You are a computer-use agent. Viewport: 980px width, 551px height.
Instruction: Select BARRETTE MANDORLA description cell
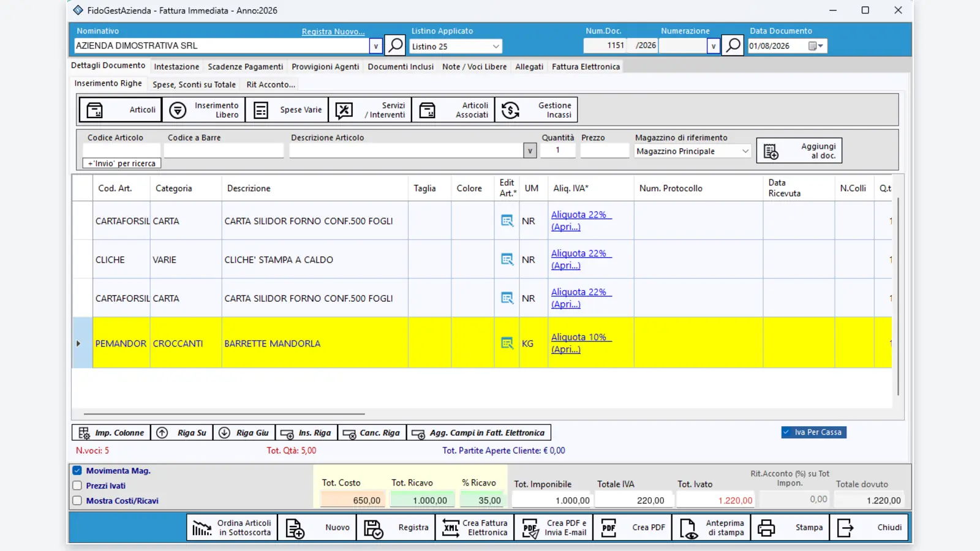pos(315,343)
